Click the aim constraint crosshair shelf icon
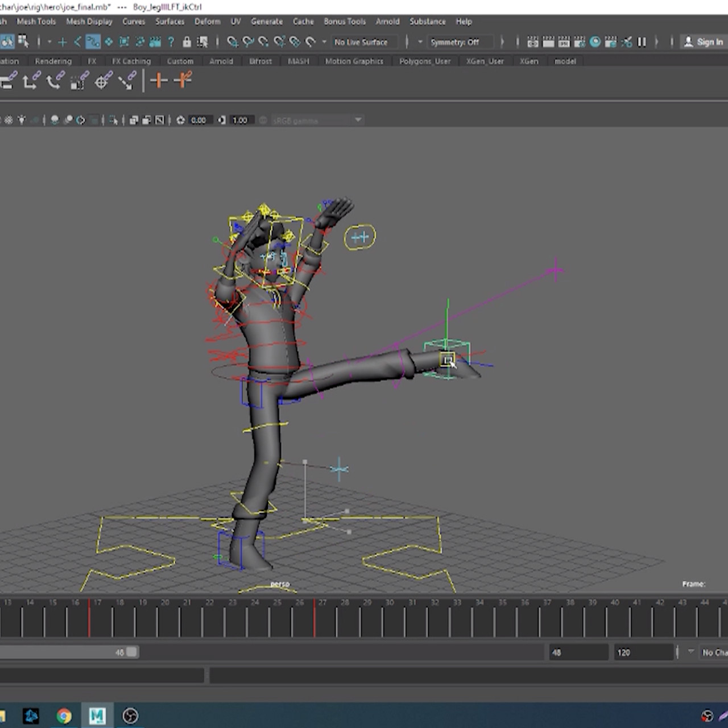Screen dimensions: 728x728 click(x=103, y=81)
